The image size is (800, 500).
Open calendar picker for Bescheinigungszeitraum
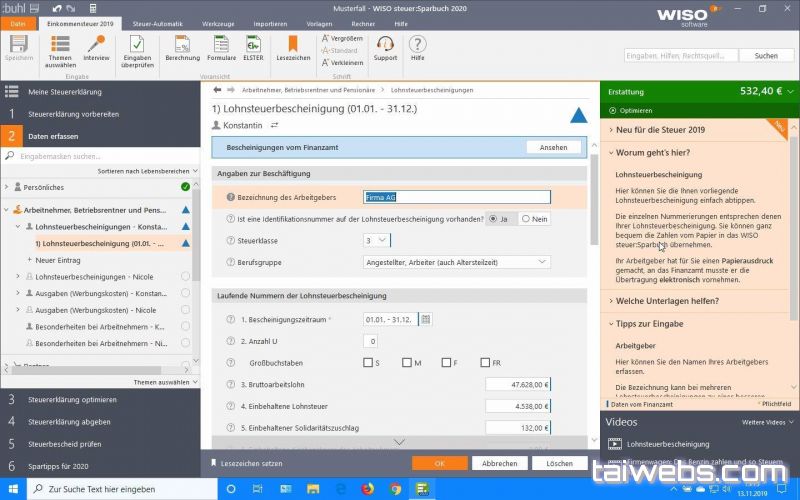[425, 319]
